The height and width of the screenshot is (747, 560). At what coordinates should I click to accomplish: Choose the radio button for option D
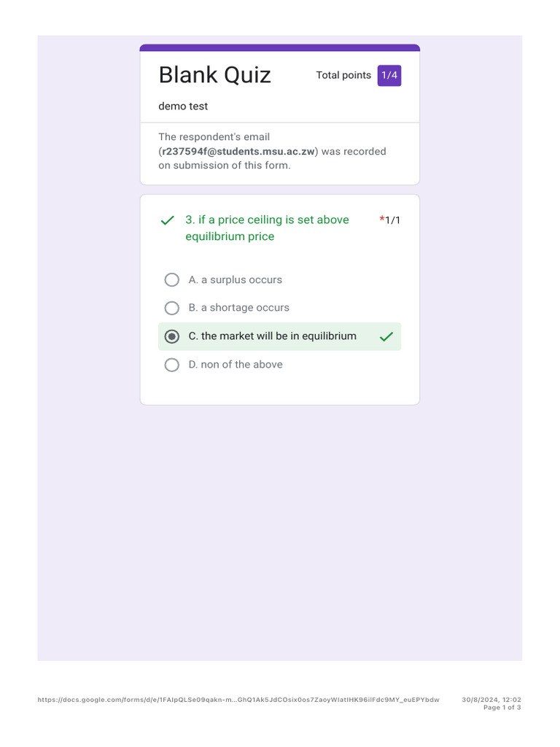click(172, 365)
